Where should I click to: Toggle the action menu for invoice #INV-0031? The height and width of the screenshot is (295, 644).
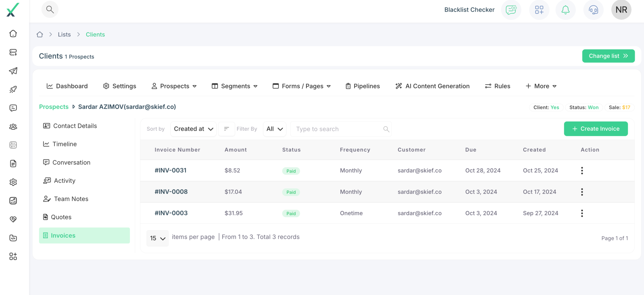click(582, 170)
